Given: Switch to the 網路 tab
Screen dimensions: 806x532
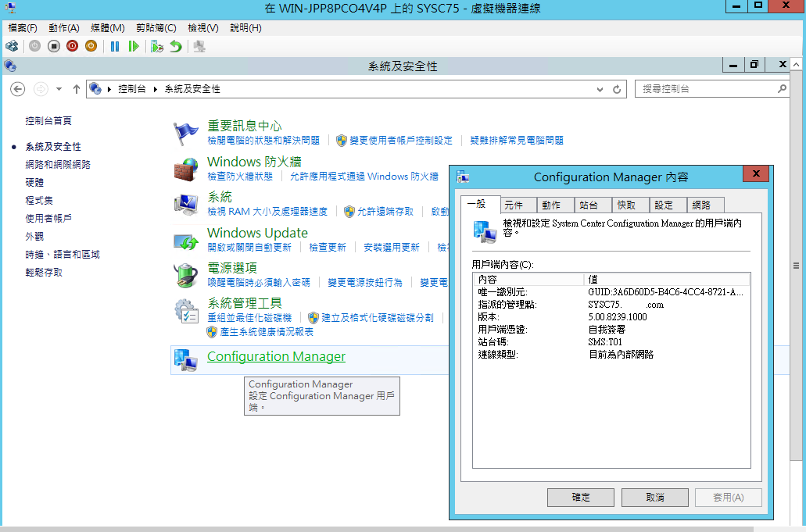Looking at the screenshot, I should pos(706,205).
